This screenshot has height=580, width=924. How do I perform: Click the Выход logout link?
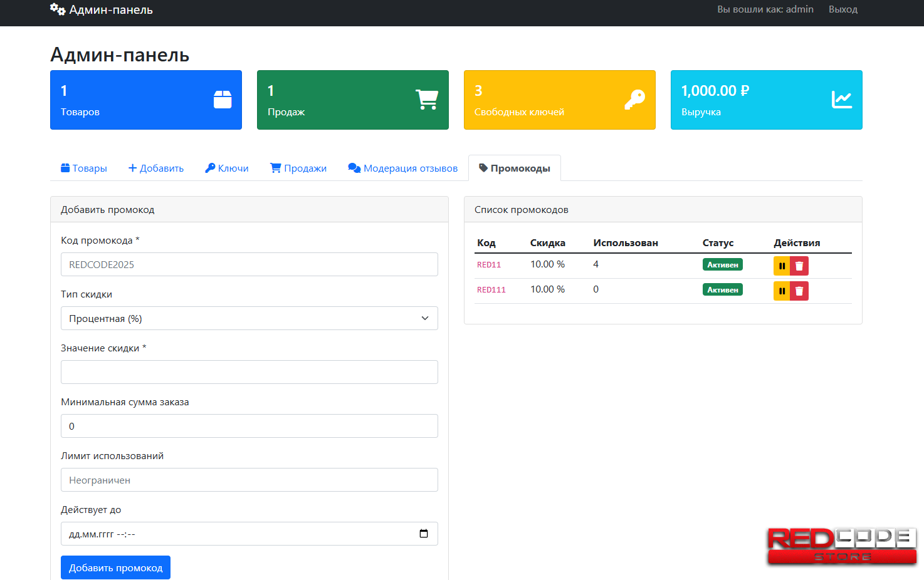click(x=843, y=9)
